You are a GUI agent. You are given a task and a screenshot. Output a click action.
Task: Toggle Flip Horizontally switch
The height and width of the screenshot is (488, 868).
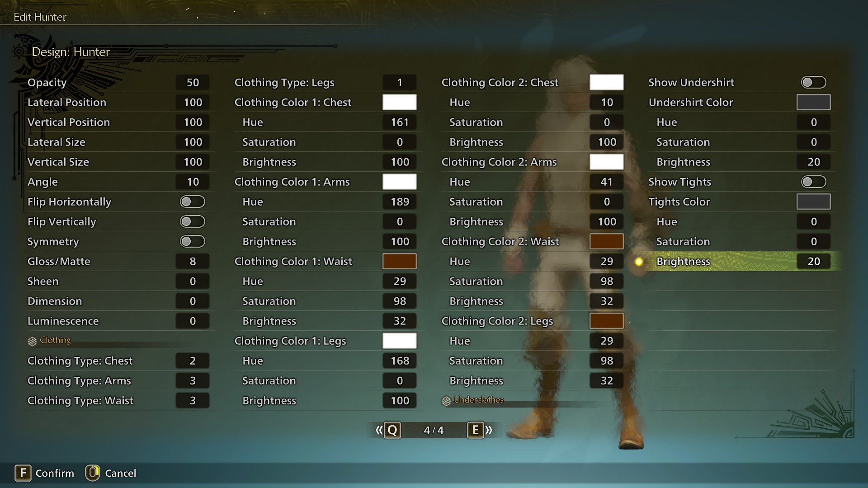[193, 202]
